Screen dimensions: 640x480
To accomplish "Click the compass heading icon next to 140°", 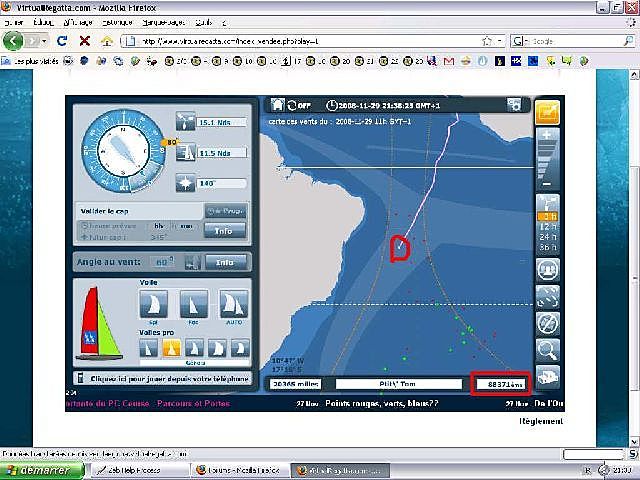I will pos(185,183).
